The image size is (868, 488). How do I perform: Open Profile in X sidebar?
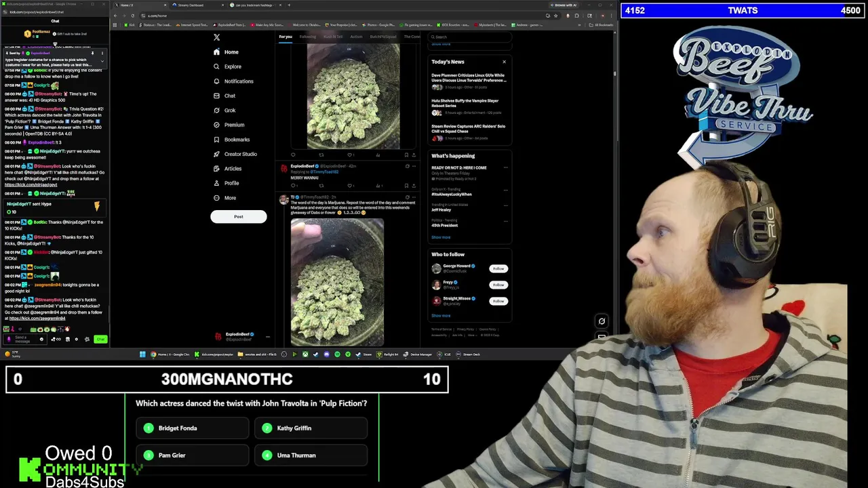click(x=226, y=183)
